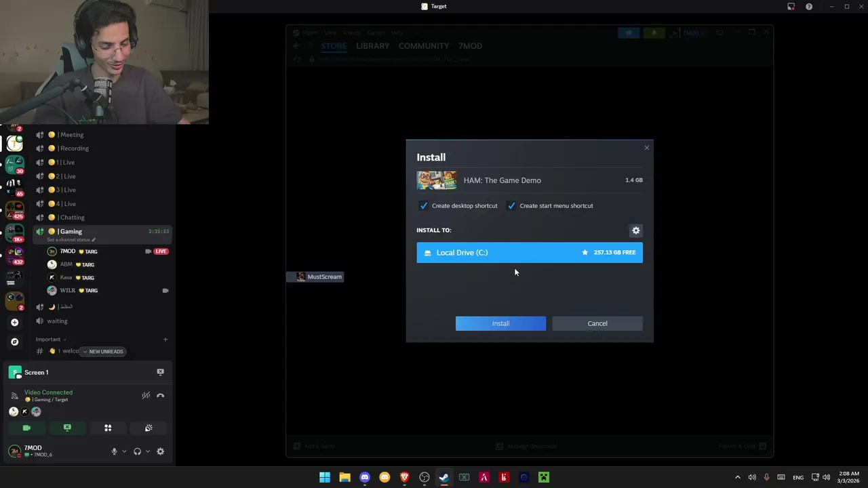Open Discord Discover compass icon
The height and width of the screenshot is (488, 868).
(x=14, y=342)
